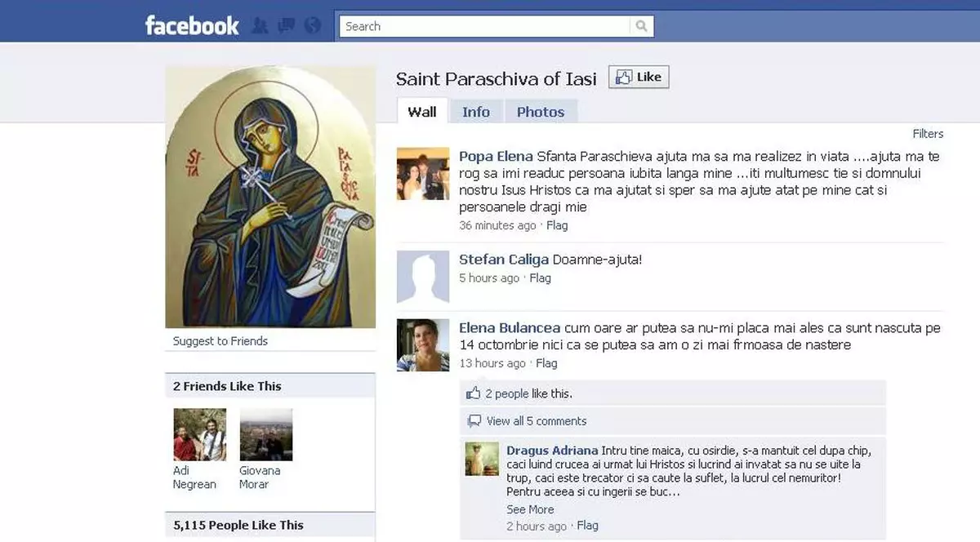Click the thumbs-up icon inside the Like button
Image resolution: width=980 pixels, height=542 pixels.
(x=624, y=76)
